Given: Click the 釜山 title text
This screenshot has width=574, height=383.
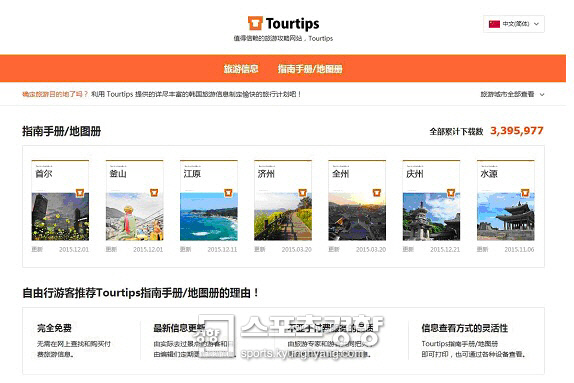Looking at the screenshot, I should 118,174.
